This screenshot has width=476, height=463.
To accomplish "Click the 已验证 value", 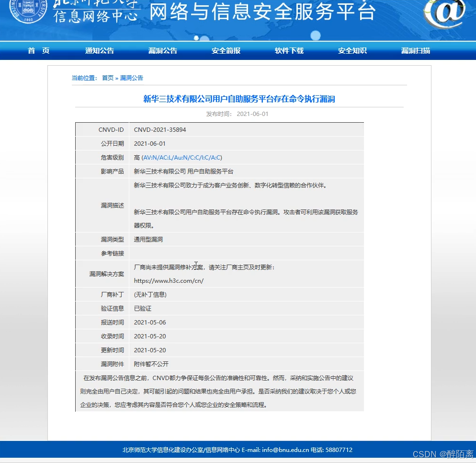I will tap(143, 308).
